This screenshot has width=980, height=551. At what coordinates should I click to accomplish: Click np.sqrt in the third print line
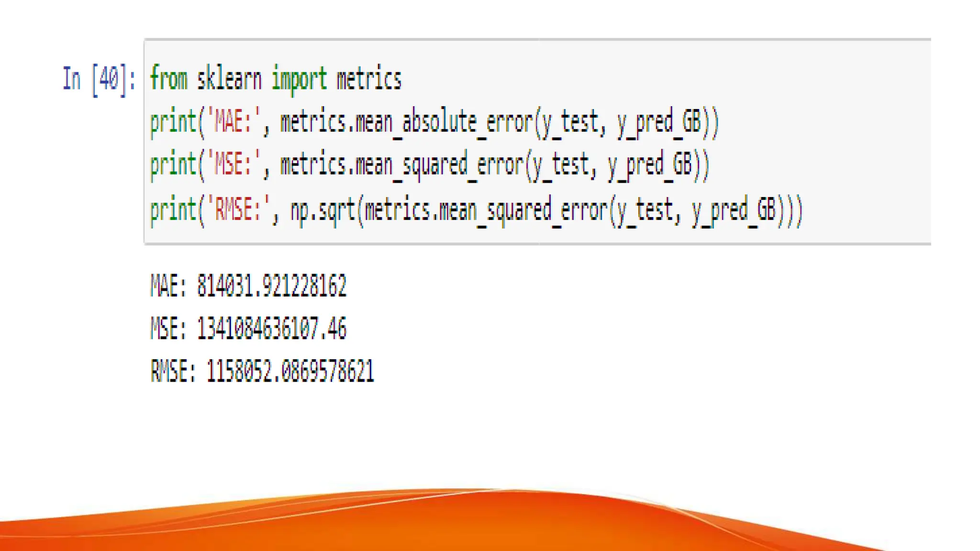pyautogui.click(x=323, y=209)
